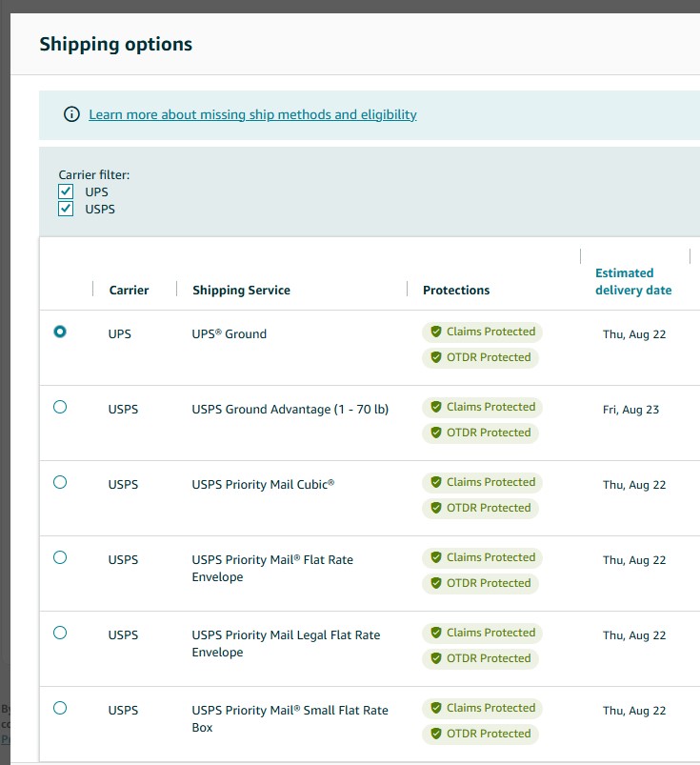
Task: Click USPS Priority Mail Legal Flat Rate Envelope text
Action: 286,643
